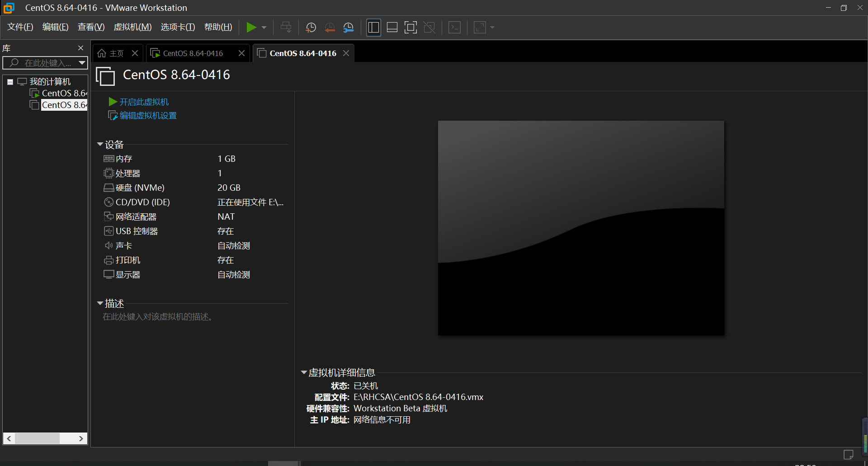Open the 虚拟机(M) menu

click(132, 27)
